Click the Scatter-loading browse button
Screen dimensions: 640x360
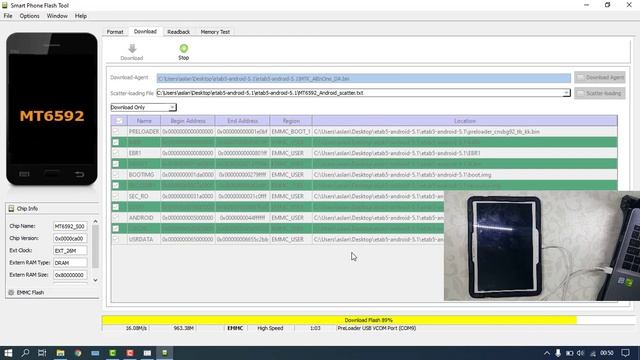pos(600,93)
